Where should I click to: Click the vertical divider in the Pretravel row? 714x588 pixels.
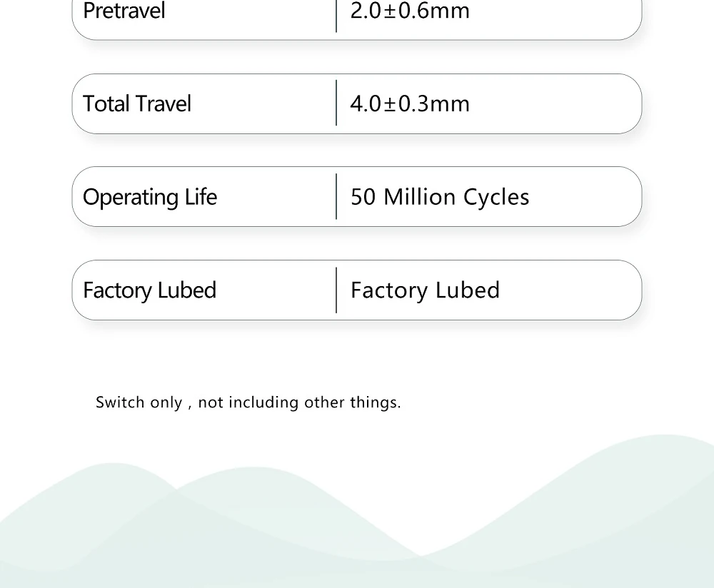[336, 14]
